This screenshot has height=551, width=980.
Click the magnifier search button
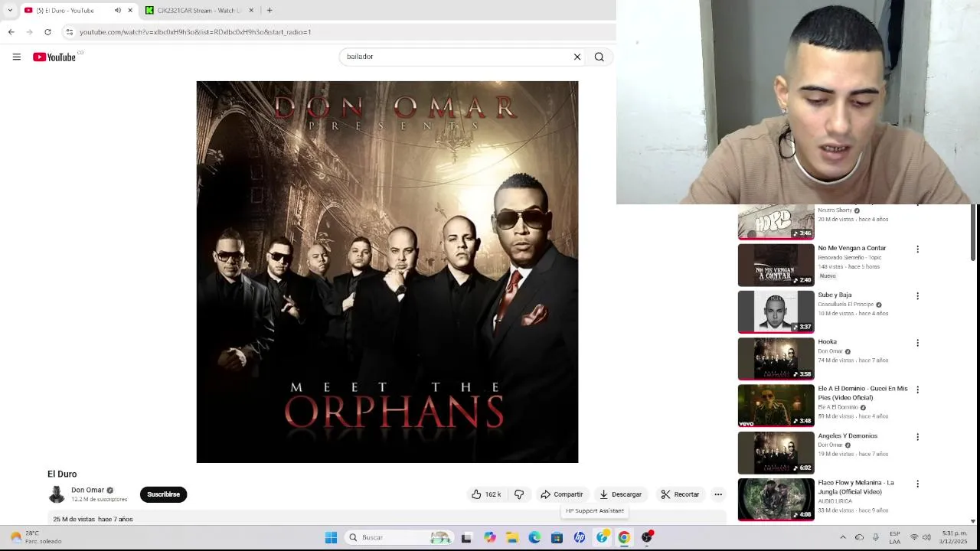[x=599, y=57]
